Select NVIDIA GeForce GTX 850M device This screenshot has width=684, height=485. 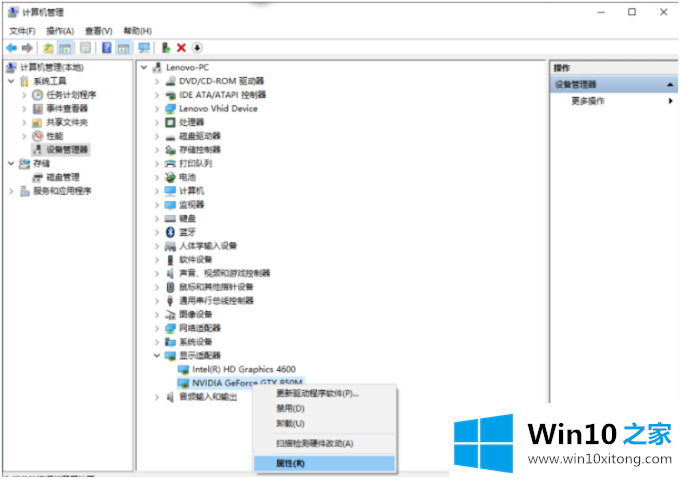(x=247, y=383)
